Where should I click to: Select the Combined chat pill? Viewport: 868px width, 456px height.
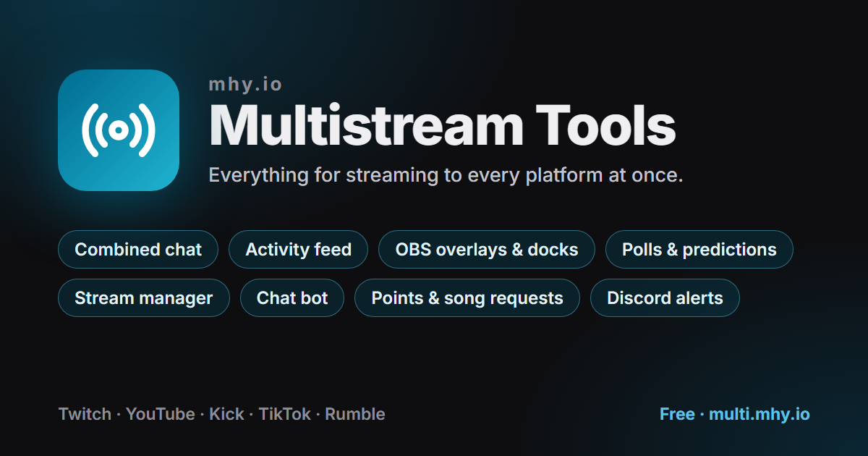[138, 250]
